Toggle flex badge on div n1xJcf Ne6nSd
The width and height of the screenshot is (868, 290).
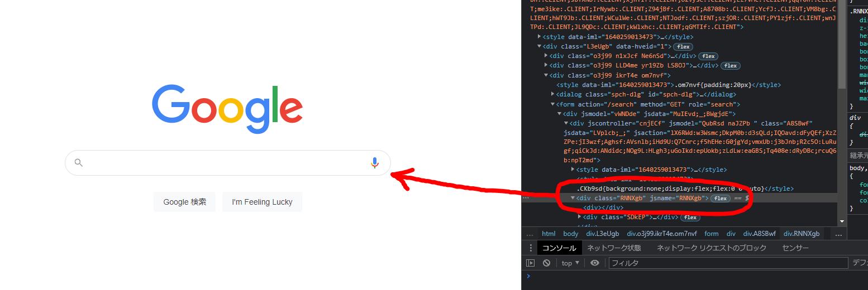[x=708, y=56]
